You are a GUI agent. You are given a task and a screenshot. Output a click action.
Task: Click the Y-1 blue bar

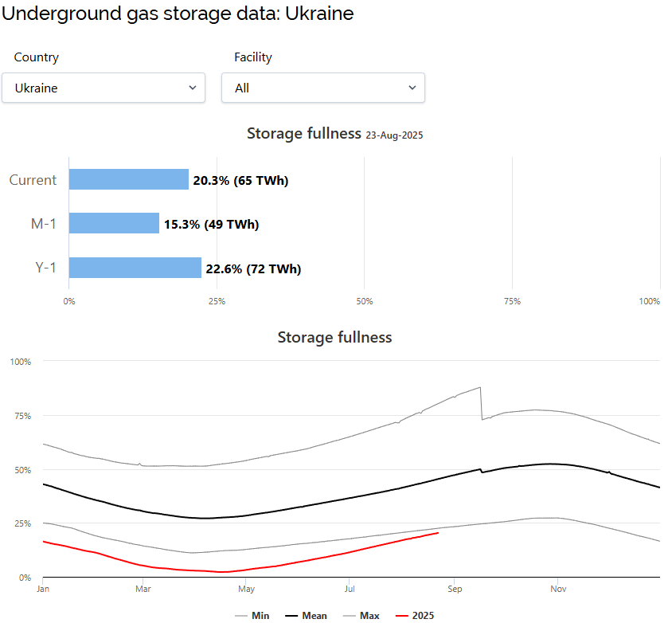click(135, 268)
